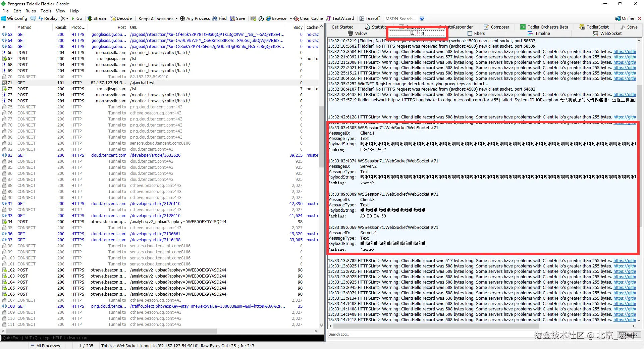Open the File menu
Image resolution: width=644 pixels, height=349 pixels.
click(5, 11)
